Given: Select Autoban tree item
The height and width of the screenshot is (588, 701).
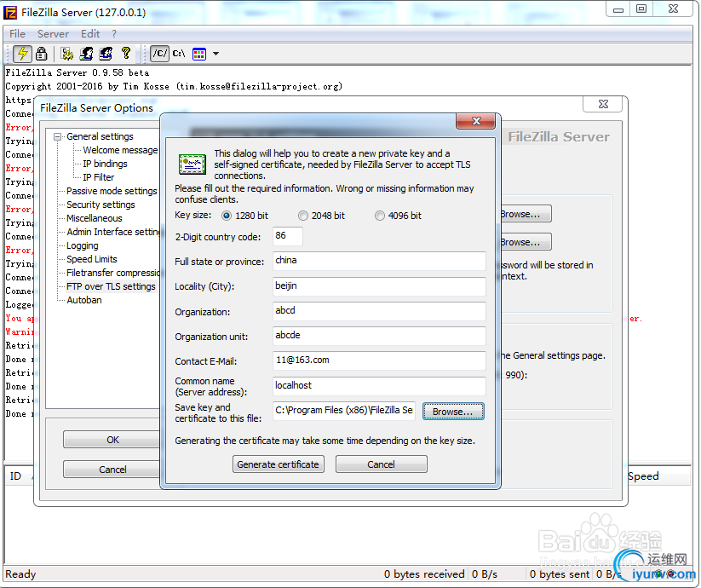Looking at the screenshot, I should coord(84,300).
